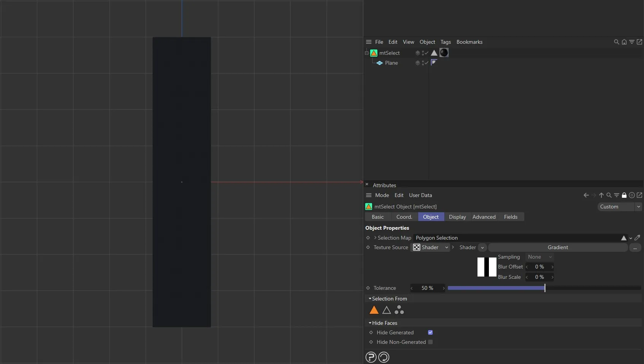The height and width of the screenshot is (364, 644).
Task: Switch to the Coord. tab
Action: (x=404, y=216)
